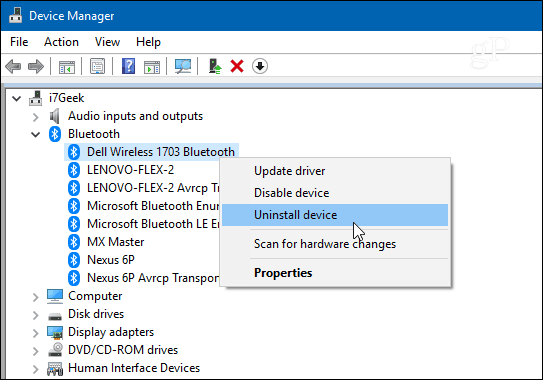The height and width of the screenshot is (380, 543).
Task: Click the Update driver toolbar icon
Action: point(215,66)
